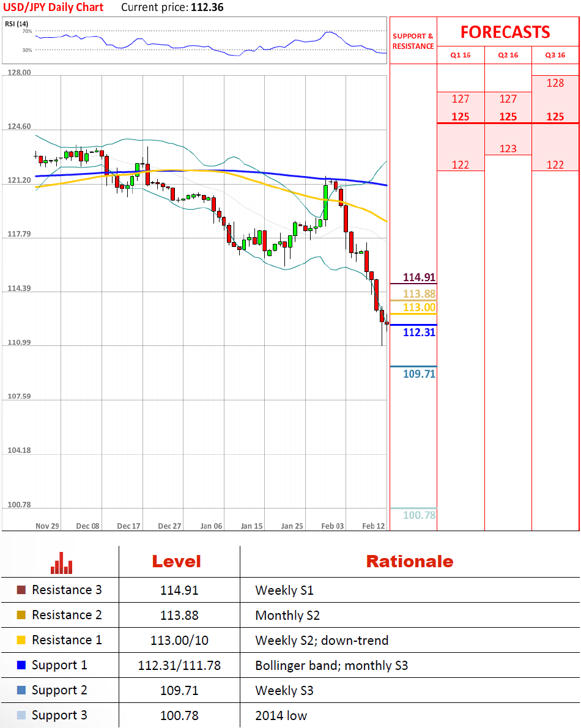The width and height of the screenshot is (581, 728).
Task: Click the bold 125 value under Q3 16
Action: [x=555, y=117]
